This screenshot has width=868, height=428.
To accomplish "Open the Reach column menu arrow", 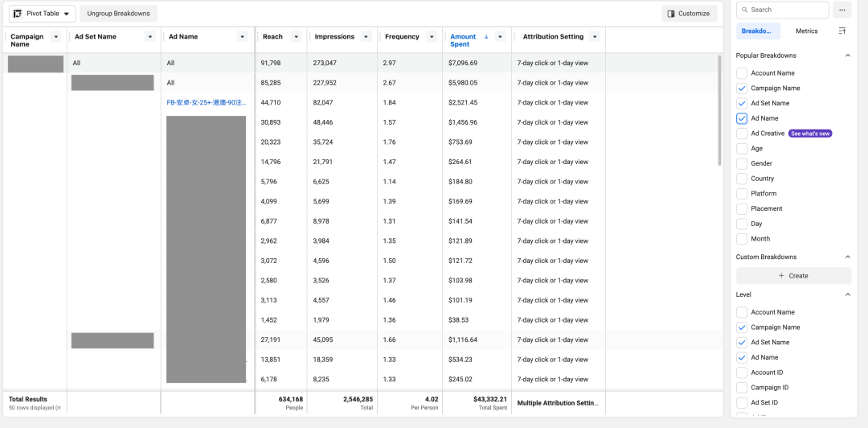I will point(296,36).
